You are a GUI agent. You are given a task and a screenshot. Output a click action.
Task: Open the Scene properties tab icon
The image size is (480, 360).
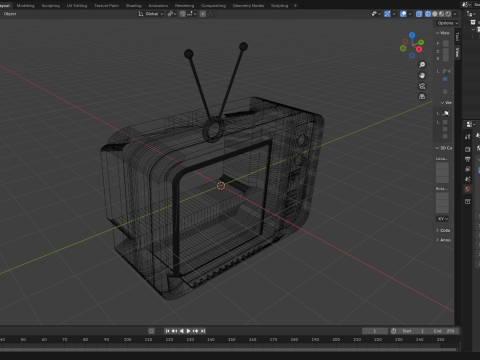click(468, 179)
